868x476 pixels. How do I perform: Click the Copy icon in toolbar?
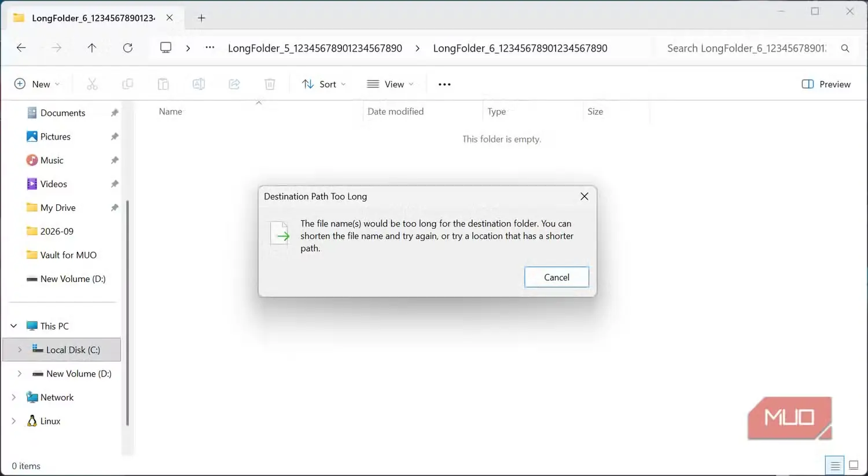coord(128,85)
